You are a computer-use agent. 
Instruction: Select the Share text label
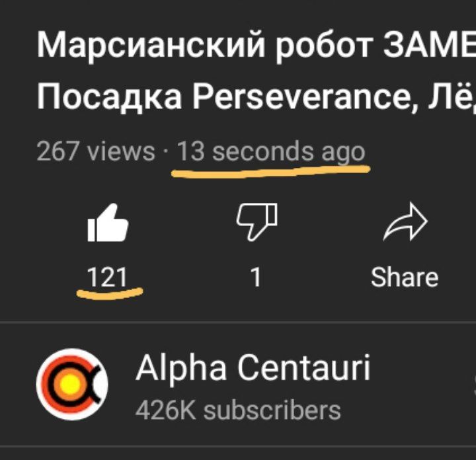405,277
